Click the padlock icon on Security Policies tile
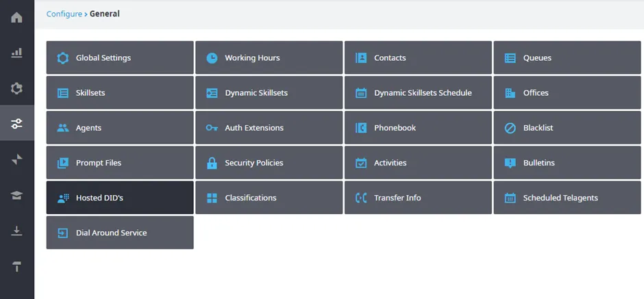The height and width of the screenshot is (299, 644). (212, 163)
